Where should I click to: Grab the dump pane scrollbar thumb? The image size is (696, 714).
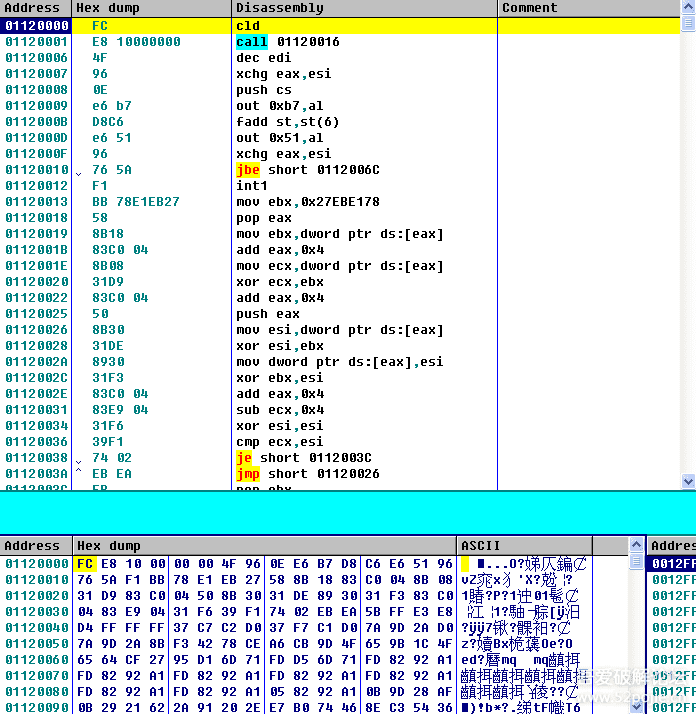tap(636, 562)
